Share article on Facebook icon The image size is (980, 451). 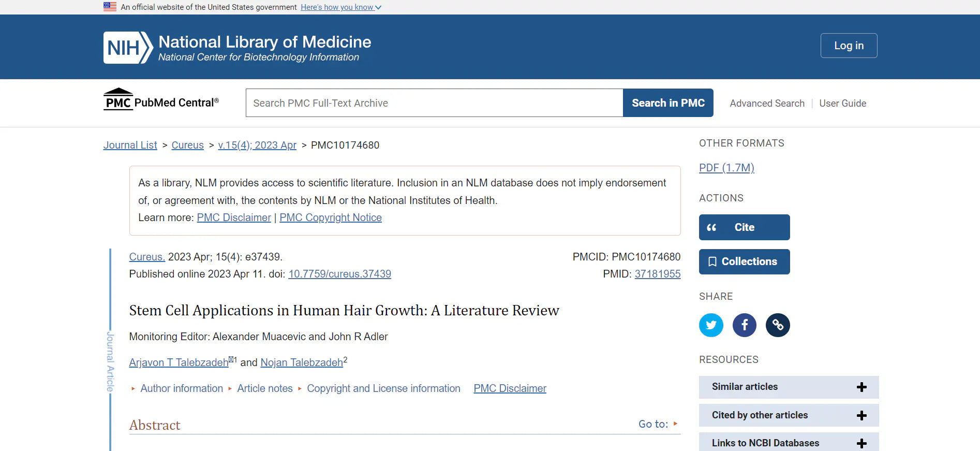click(x=744, y=325)
